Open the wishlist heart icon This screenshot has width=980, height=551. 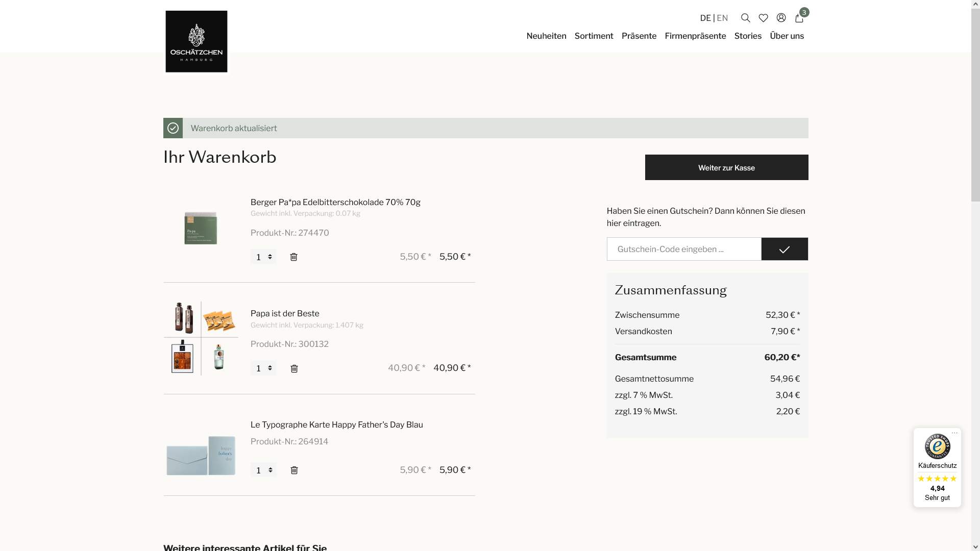(763, 18)
